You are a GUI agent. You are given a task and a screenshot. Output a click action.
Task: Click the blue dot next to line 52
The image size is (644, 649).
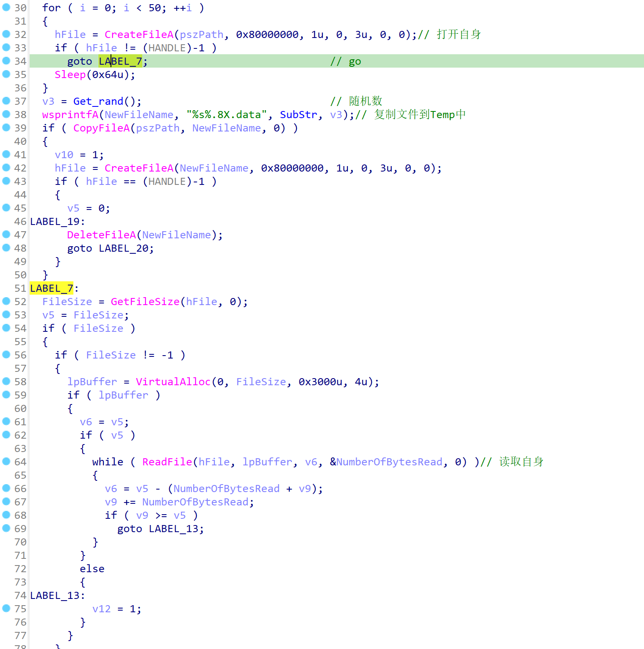pos(6,301)
